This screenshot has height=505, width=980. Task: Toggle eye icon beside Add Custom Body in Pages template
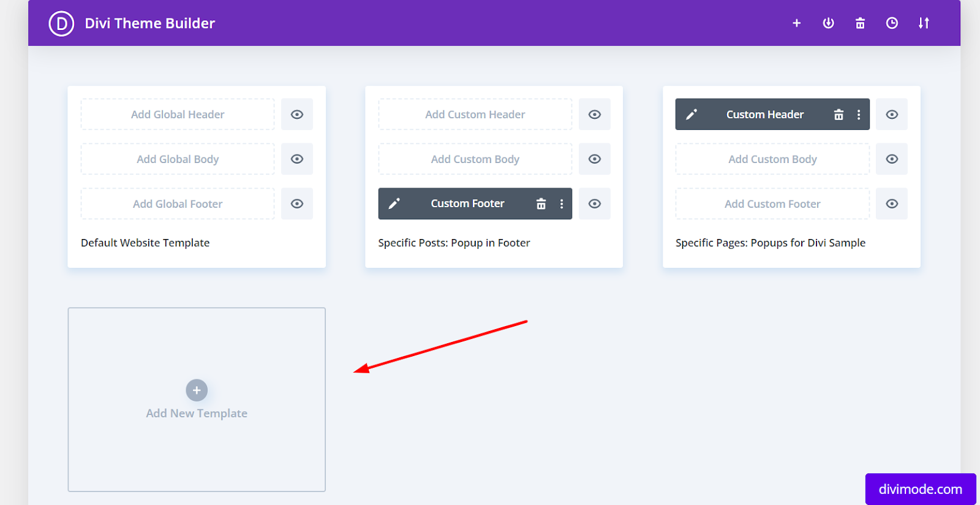pos(892,159)
